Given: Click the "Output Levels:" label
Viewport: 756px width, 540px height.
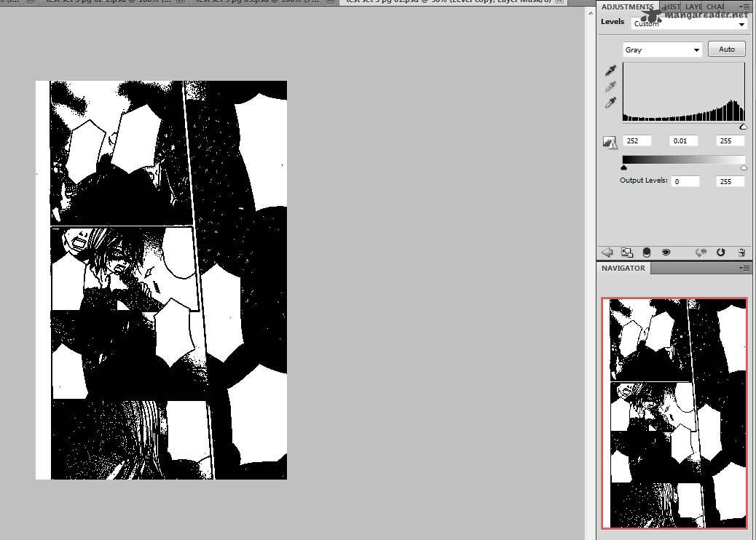Looking at the screenshot, I should [643, 180].
